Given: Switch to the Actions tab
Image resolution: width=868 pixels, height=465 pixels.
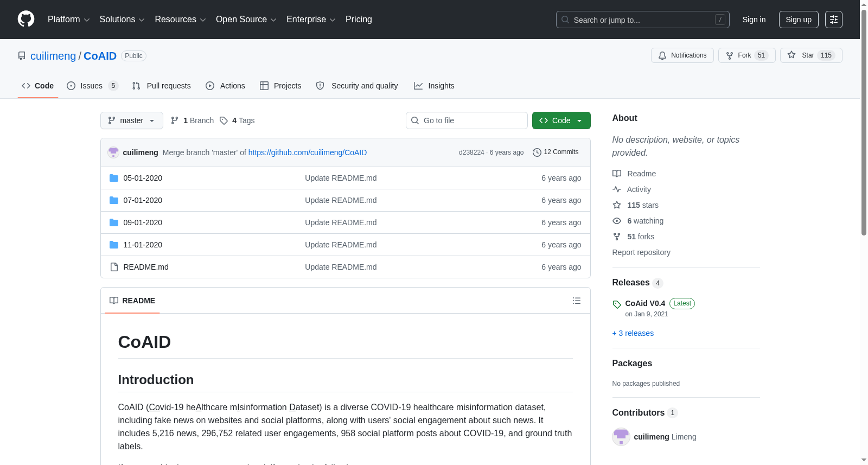Looking at the screenshot, I should [x=225, y=86].
